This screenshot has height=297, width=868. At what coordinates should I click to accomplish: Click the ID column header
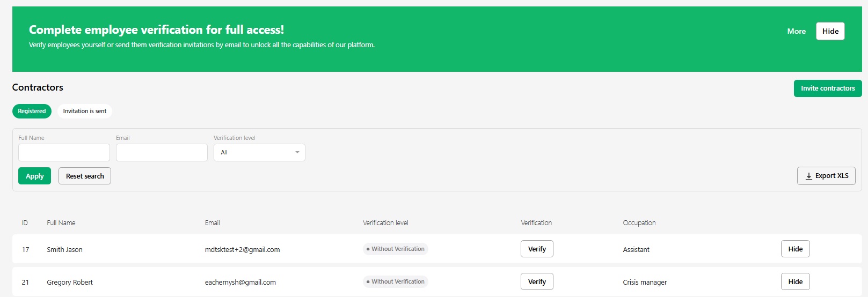pyautogui.click(x=25, y=222)
